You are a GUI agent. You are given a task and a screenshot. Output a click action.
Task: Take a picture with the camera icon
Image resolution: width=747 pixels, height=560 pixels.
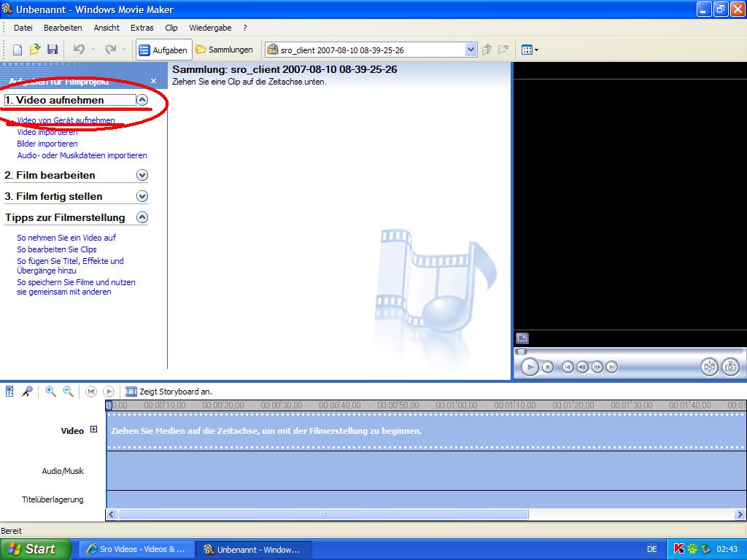pyautogui.click(x=730, y=367)
